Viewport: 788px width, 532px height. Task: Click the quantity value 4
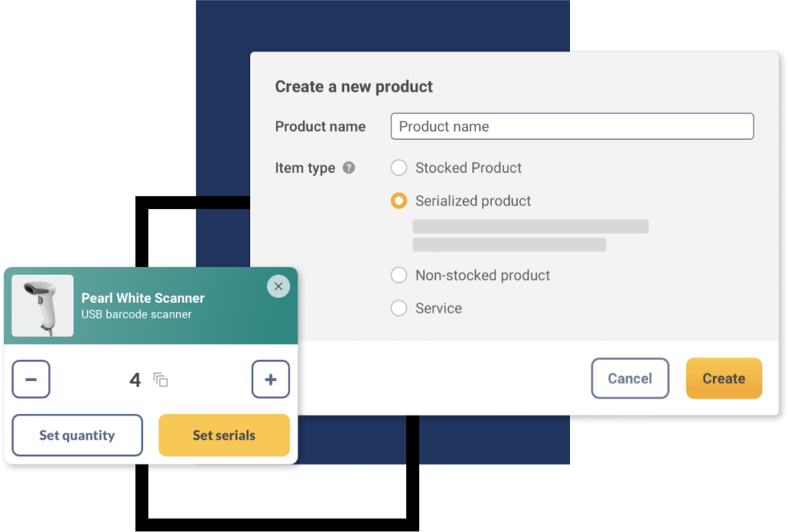click(x=135, y=380)
